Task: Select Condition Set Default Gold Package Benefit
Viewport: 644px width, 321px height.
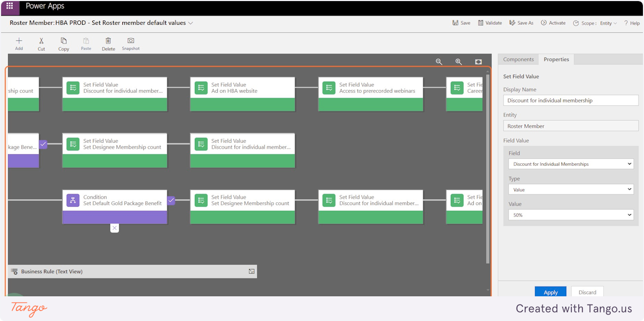Action: 114,207
